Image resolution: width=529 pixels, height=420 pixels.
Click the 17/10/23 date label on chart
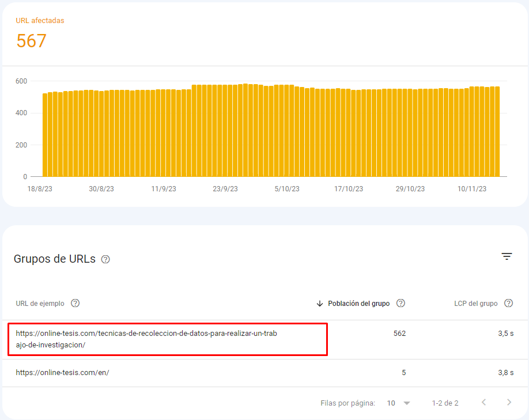pyautogui.click(x=349, y=189)
